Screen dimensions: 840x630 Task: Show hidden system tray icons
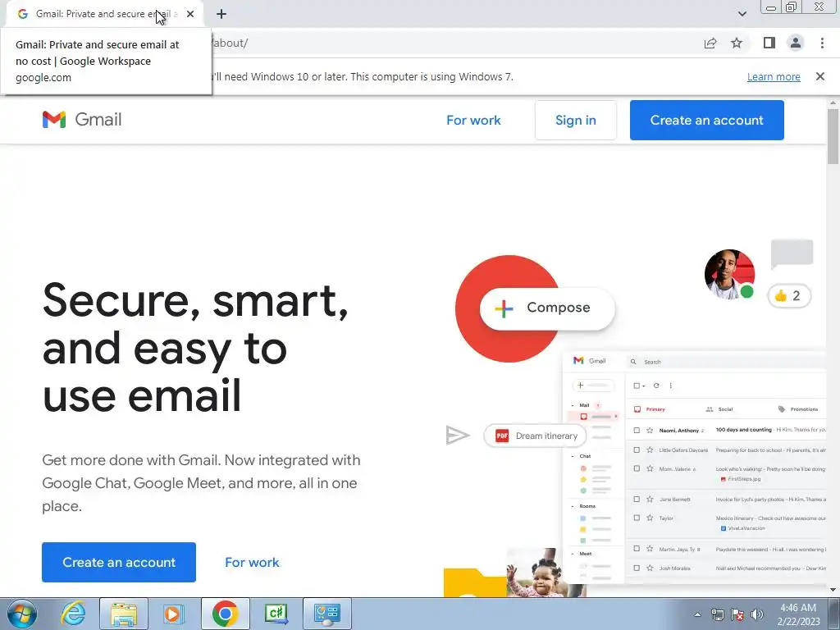pyautogui.click(x=697, y=615)
